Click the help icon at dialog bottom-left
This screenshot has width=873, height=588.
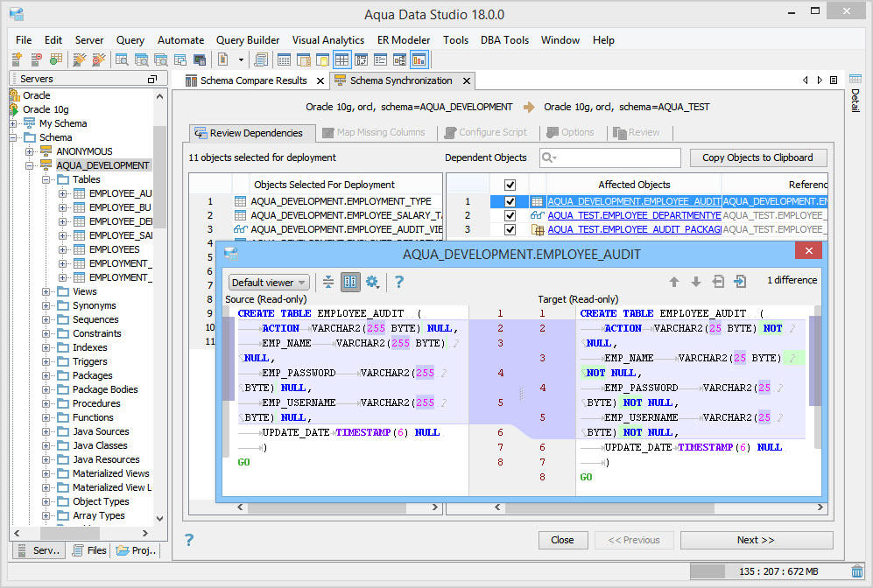pyautogui.click(x=189, y=539)
